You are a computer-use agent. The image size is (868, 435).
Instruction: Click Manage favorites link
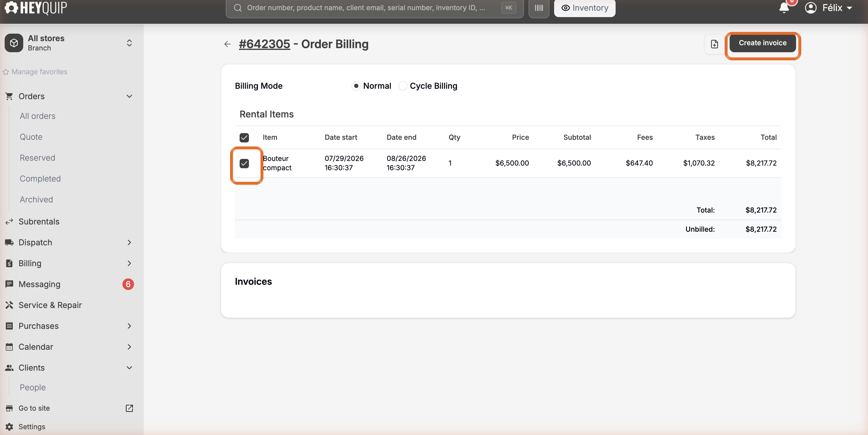click(39, 72)
